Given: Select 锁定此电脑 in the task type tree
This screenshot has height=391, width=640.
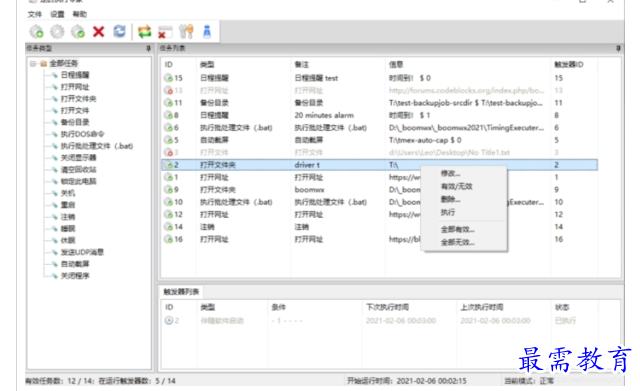Looking at the screenshot, I should click(x=78, y=181).
